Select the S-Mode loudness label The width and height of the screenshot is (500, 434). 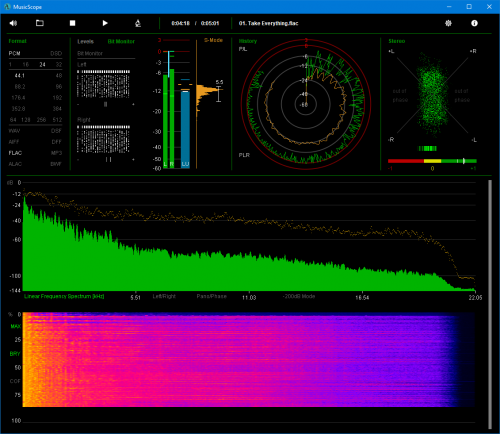click(213, 40)
